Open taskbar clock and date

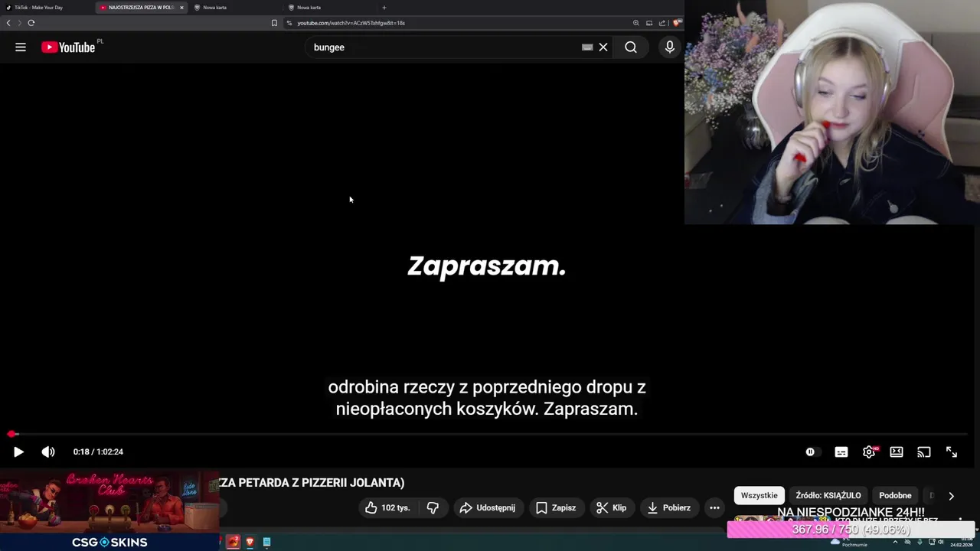(x=962, y=542)
